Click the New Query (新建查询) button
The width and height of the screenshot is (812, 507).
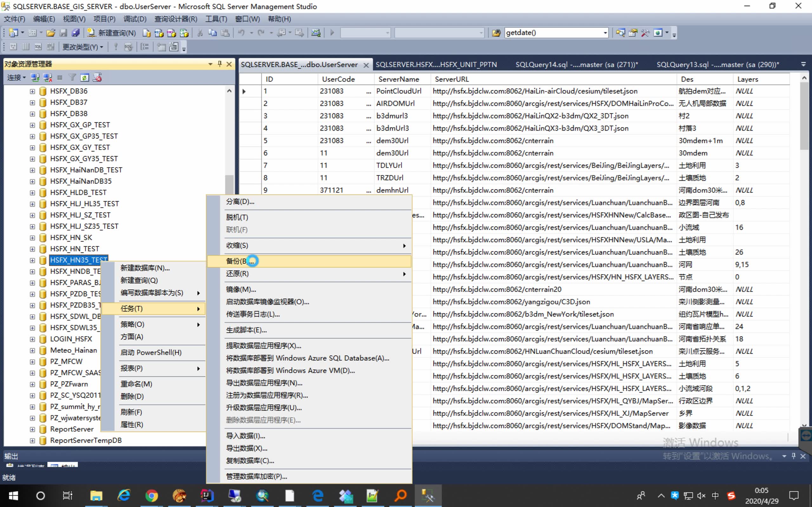pos(112,33)
